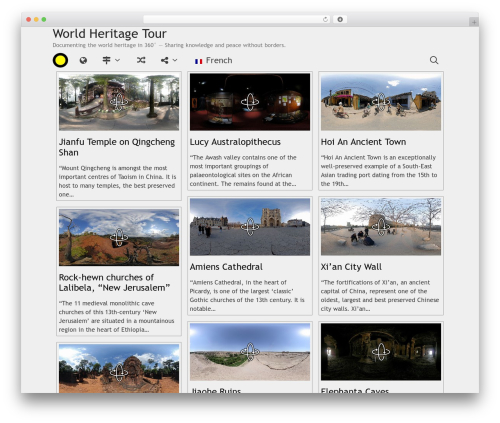Open Lucy Australopithecus panorama thumbnail
Viewport: 500px width, 423px height.
point(250,102)
